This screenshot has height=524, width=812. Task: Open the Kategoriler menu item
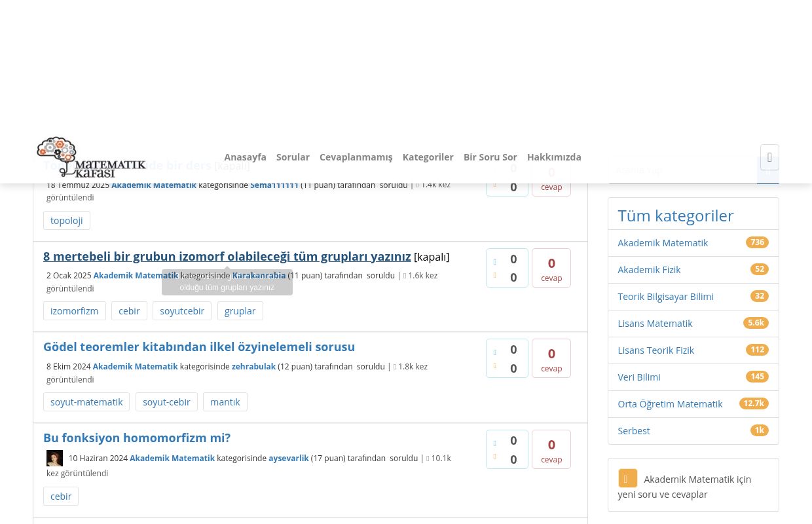[428, 157]
